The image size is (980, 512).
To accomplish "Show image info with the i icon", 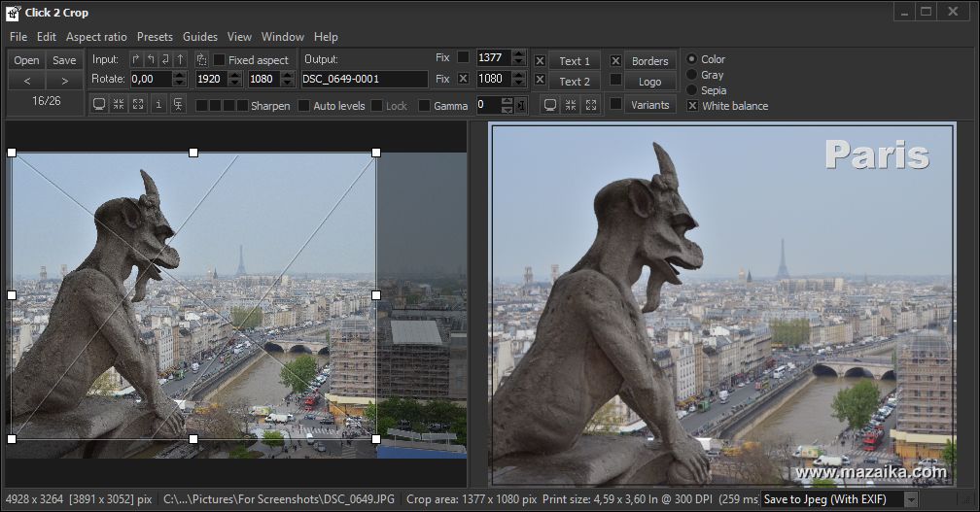I will coord(158,104).
